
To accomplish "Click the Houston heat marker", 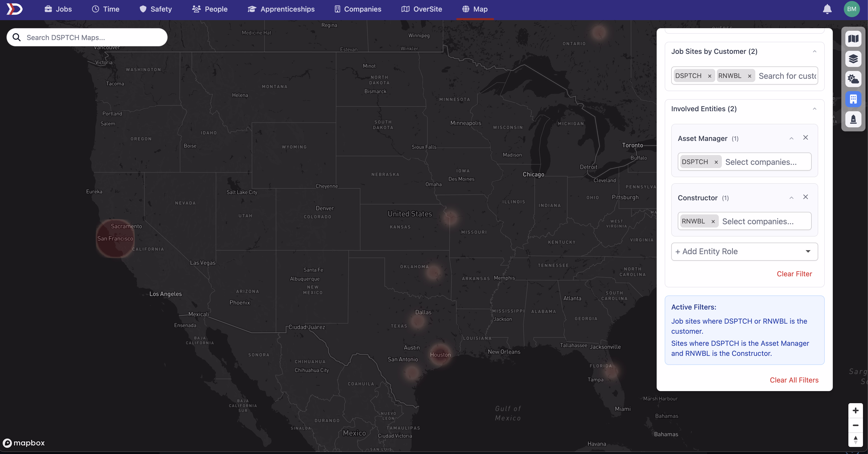I will click(x=440, y=354).
